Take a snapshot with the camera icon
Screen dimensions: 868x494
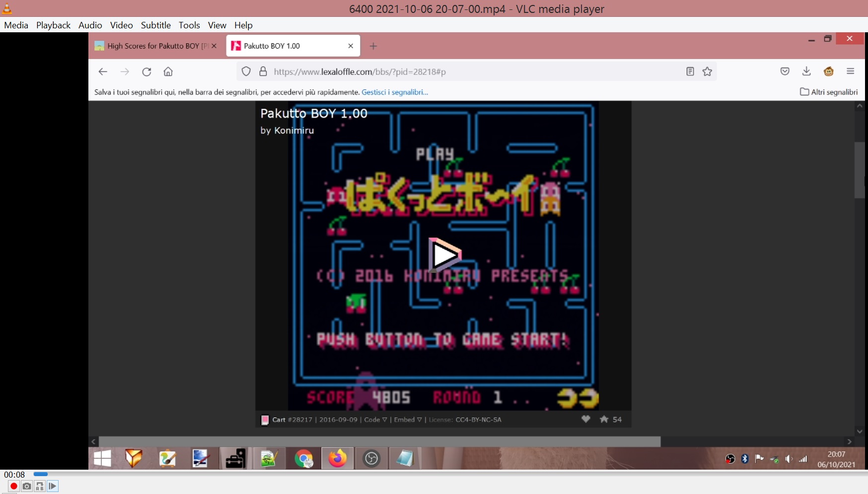[x=27, y=486]
